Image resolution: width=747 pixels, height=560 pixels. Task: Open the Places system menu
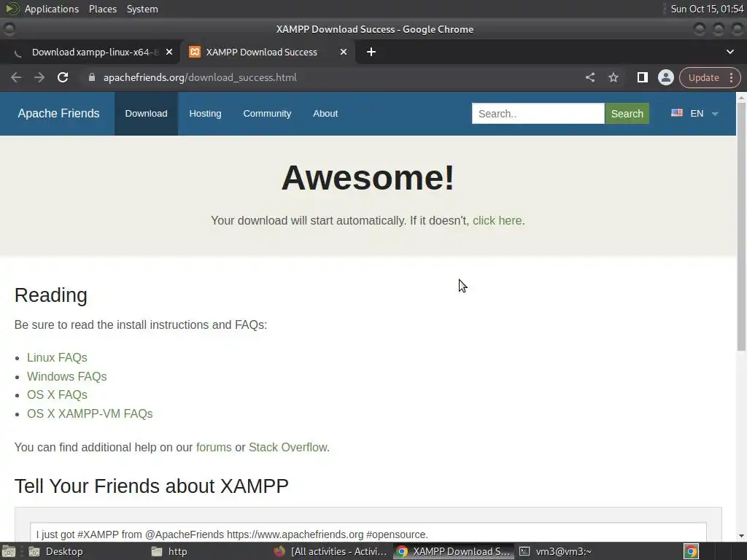[103, 9]
